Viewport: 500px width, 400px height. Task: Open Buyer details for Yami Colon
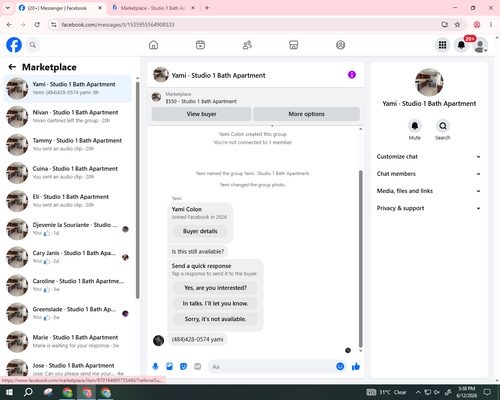(200, 231)
